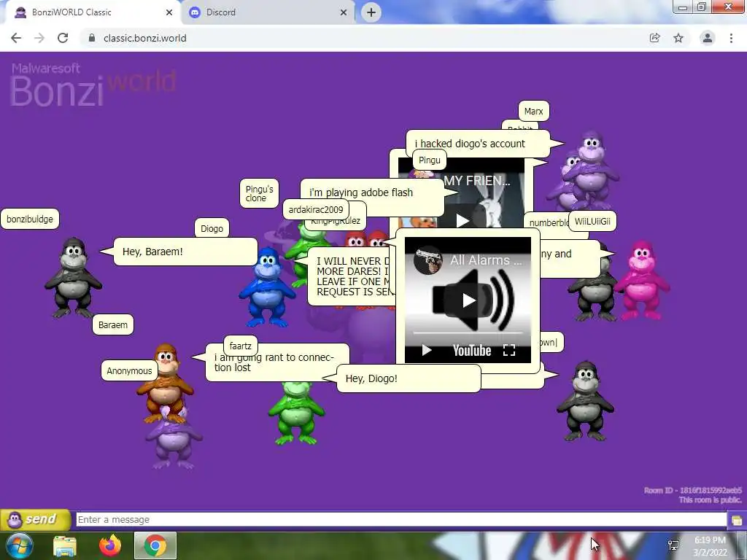Viewport: 747px width, 560px height.
Task: Open Chrome three-dot menu
Action: (x=731, y=38)
